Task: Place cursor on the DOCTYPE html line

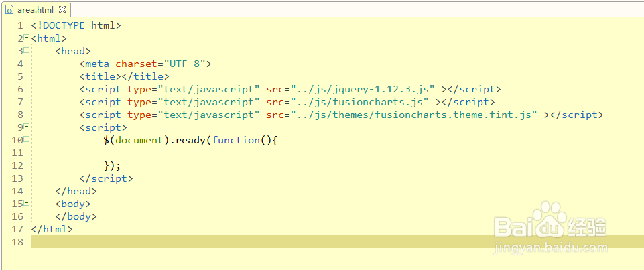Action: point(76,25)
